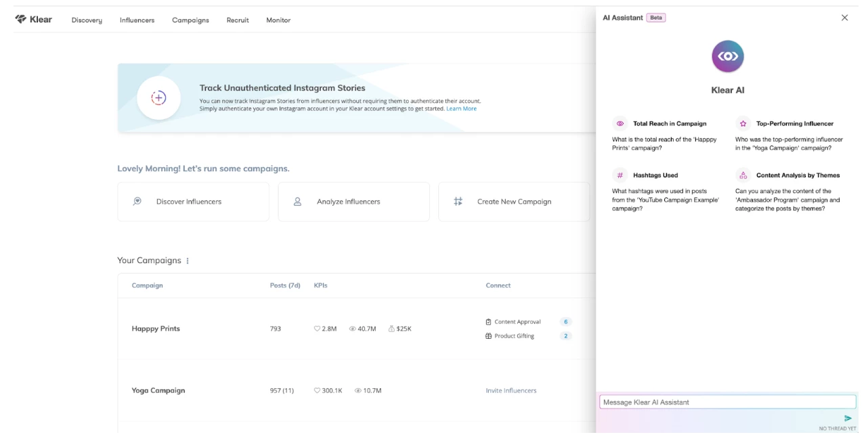This screenshot has width=868, height=441.
Task: Click the 793 posts value
Action: pos(276,329)
